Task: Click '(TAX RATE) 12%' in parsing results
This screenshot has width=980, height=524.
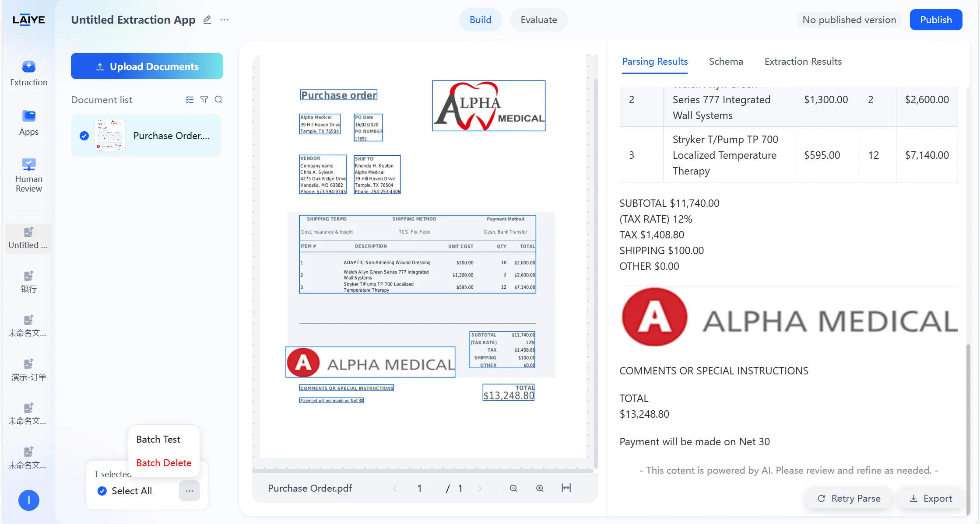Action: coord(656,219)
